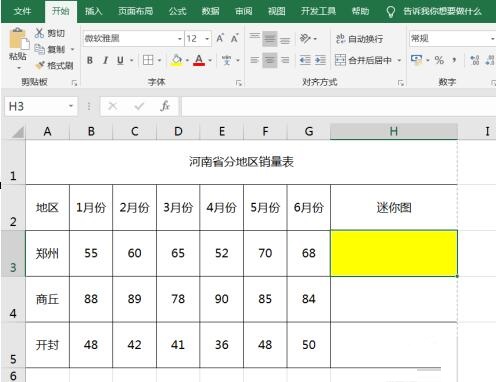Align text left icon
Screen dimensions: 496x382
click(x=255, y=60)
